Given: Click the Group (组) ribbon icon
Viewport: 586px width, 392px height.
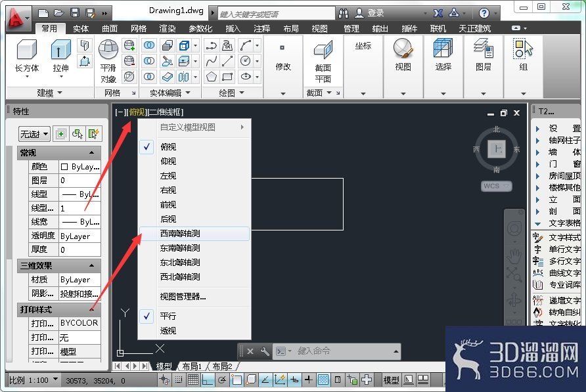Looking at the screenshot, I should point(523,50).
